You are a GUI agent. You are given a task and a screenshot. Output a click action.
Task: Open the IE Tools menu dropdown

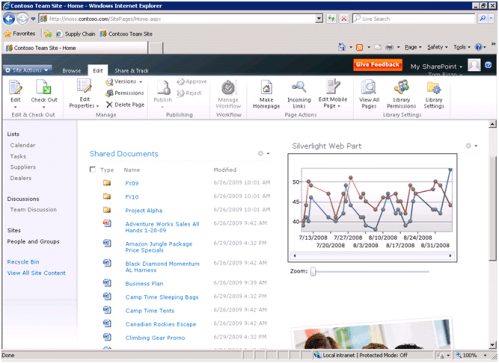[462, 47]
